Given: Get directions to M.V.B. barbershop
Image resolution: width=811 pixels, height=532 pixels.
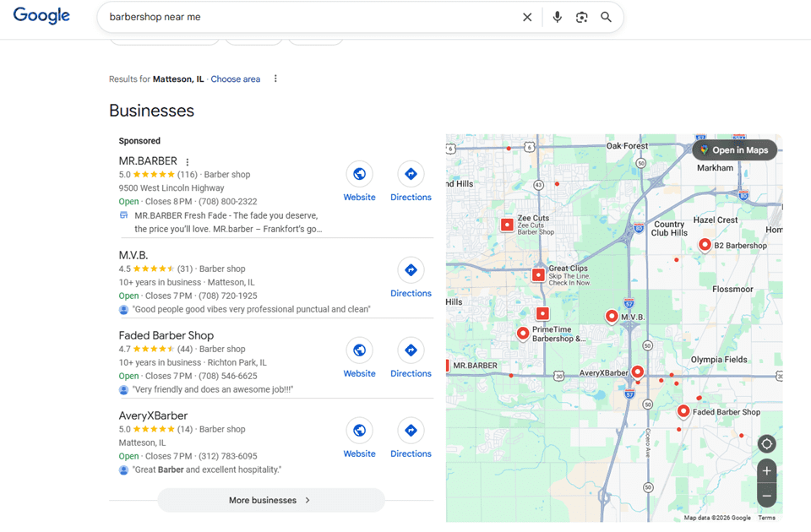Looking at the screenshot, I should (411, 270).
